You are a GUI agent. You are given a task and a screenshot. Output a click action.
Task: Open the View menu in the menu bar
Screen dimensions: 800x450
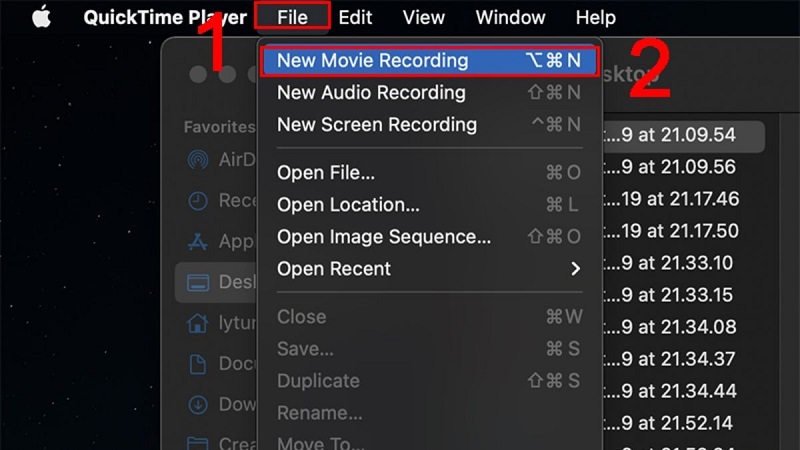point(423,17)
